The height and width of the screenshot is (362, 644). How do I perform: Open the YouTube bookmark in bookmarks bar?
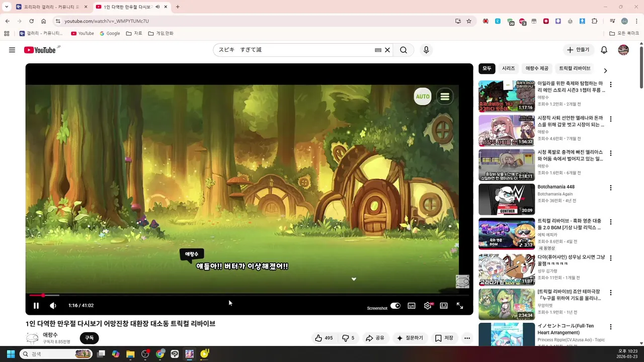83,33
